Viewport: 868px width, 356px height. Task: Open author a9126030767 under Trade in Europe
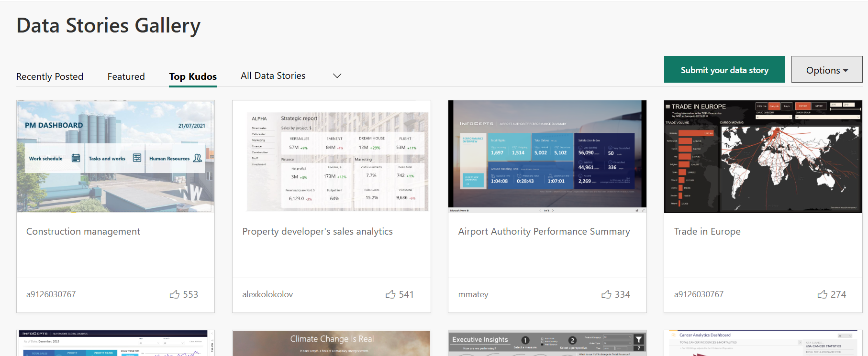pos(699,294)
